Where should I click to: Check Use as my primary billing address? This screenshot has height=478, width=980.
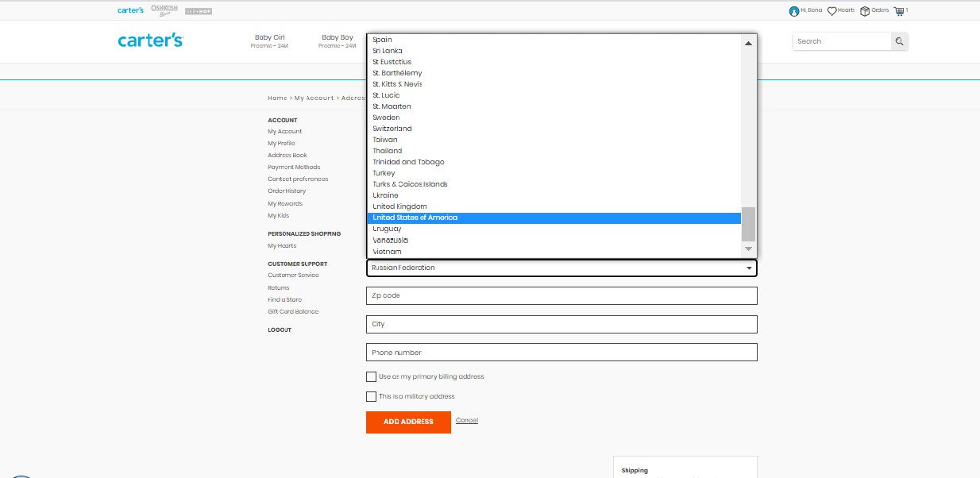(x=371, y=376)
